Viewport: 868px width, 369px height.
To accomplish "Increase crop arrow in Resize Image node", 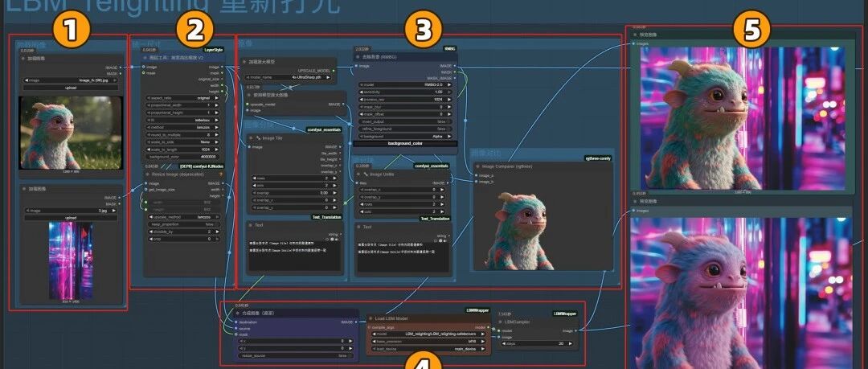I will (216, 239).
